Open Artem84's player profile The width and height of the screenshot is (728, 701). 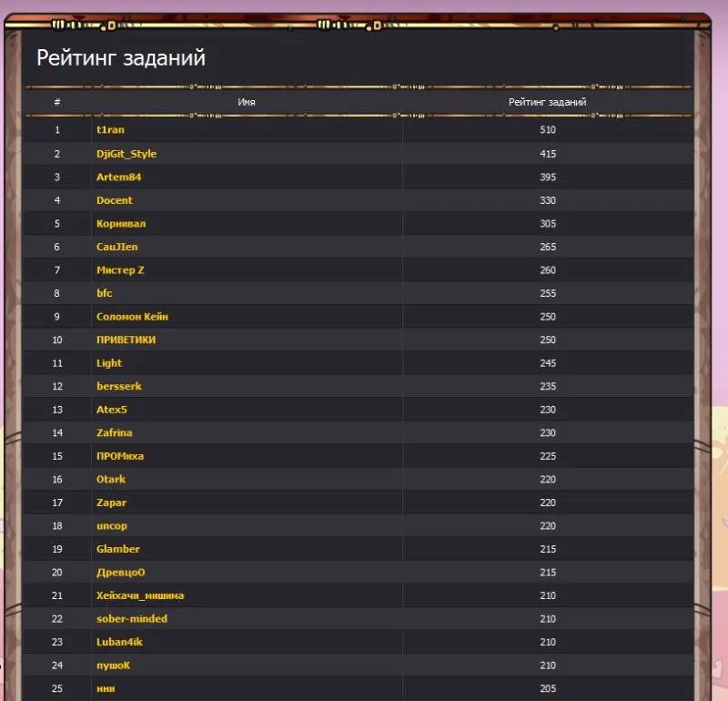118,177
